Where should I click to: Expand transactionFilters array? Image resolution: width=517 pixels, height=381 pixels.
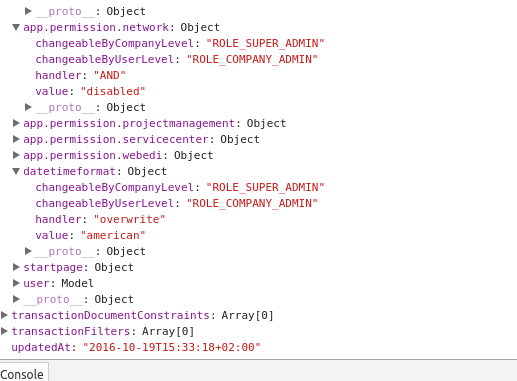pos(4,331)
